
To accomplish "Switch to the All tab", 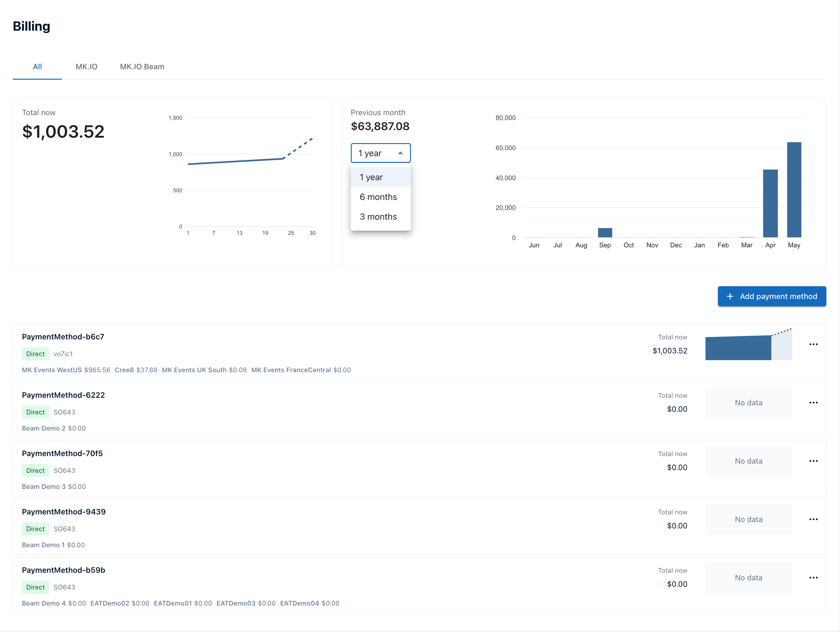I will point(37,67).
